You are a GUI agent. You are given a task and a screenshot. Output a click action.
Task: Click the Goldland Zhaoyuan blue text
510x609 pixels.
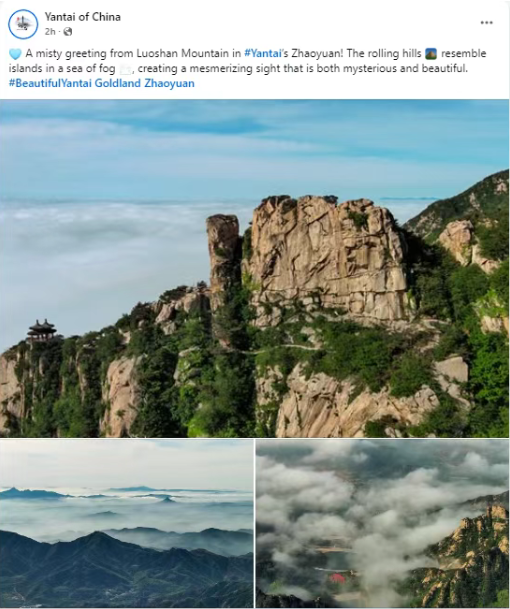[144, 83]
